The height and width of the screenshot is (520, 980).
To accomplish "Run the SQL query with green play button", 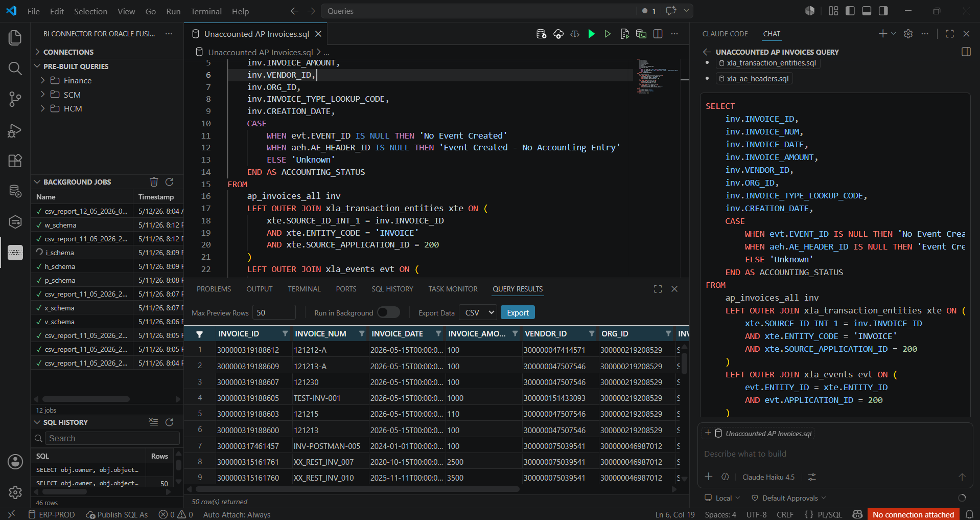I will 591,34.
